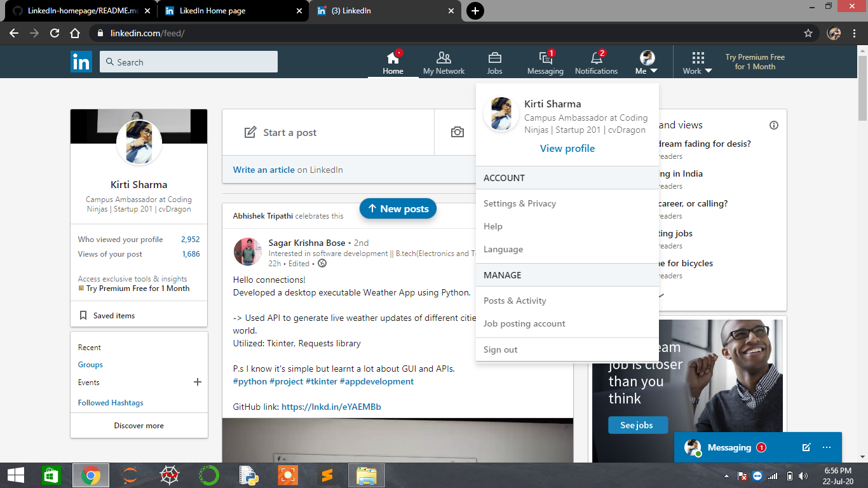The height and width of the screenshot is (488, 868).
Task: Open the Chrome profile avatar icon
Action: point(834,33)
